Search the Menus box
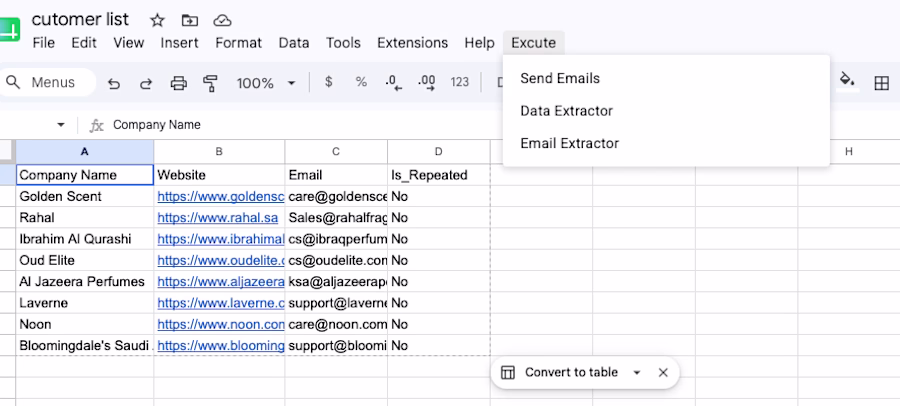 pyautogui.click(x=48, y=83)
